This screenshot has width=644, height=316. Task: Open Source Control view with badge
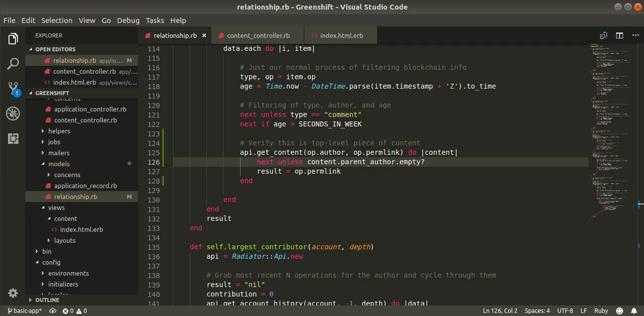13,89
